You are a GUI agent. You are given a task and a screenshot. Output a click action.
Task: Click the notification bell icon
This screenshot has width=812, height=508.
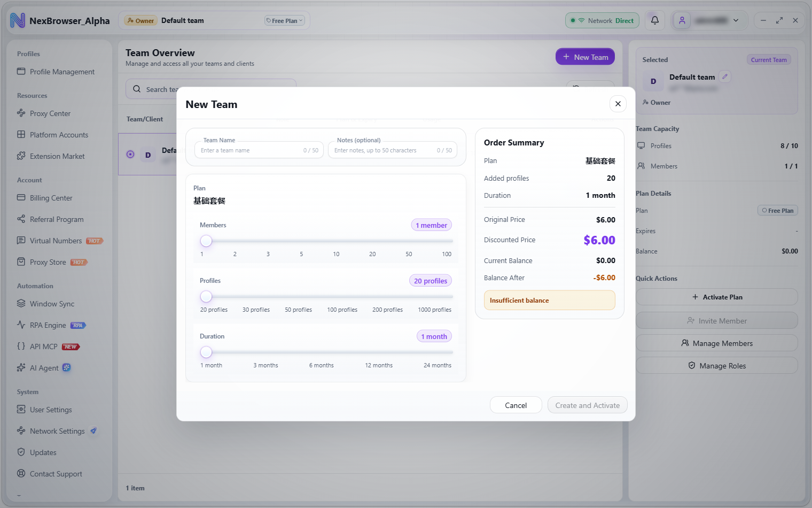pyautogui.click(x=654, y=20)
